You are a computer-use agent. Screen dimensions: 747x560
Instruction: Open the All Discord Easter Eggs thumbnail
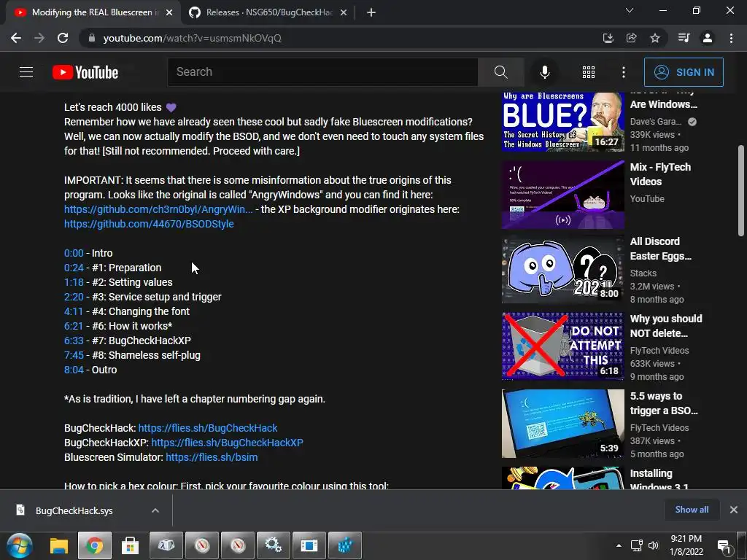562,269
